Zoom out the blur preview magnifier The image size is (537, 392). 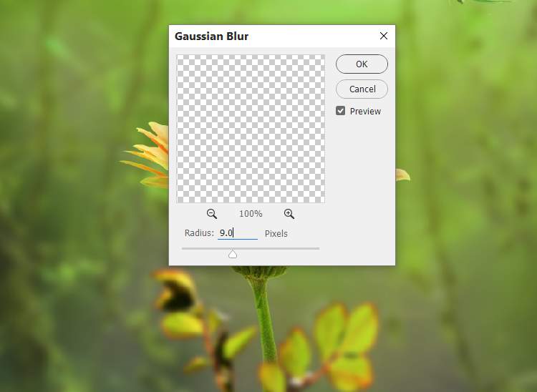[212, 214]
